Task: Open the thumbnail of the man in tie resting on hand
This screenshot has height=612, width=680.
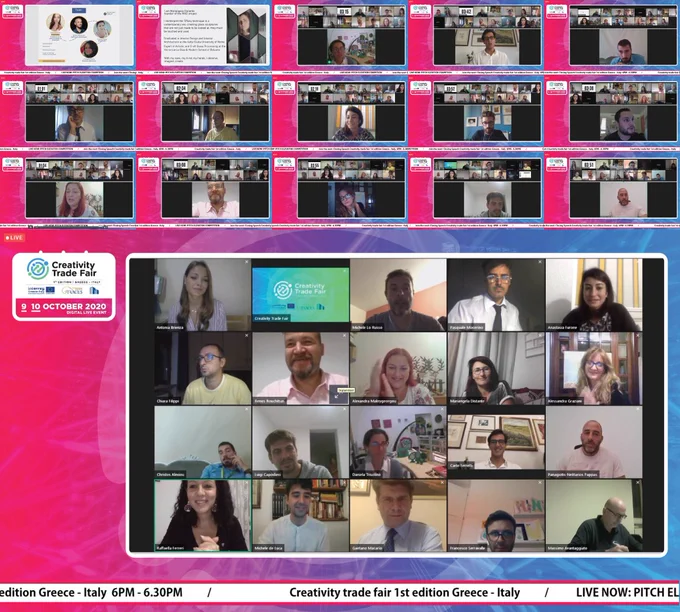Action: pos(79,112)
